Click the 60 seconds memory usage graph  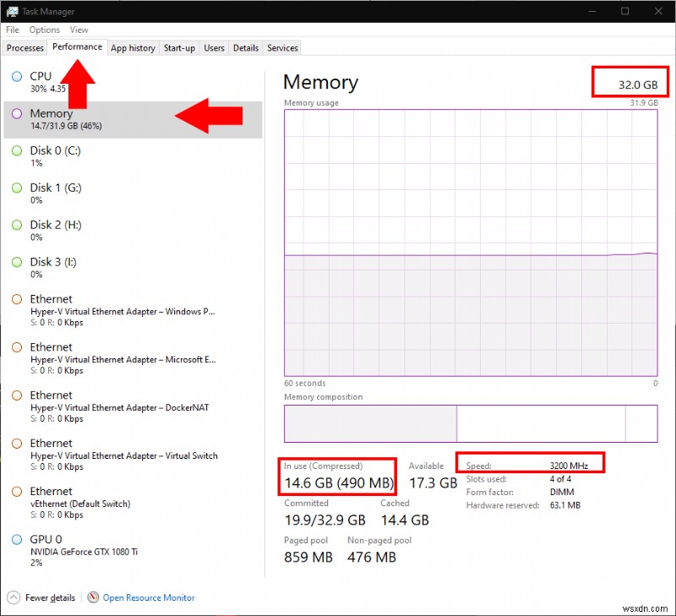469,245
